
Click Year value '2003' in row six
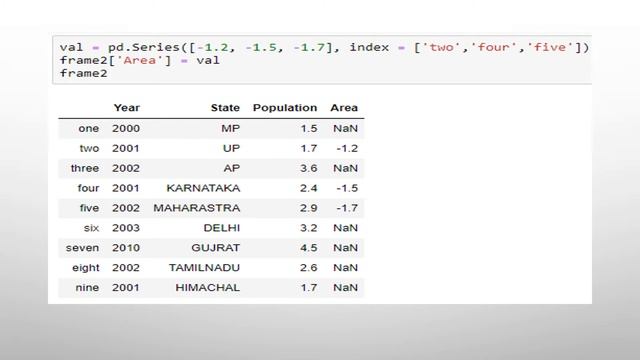click(126, 228)
